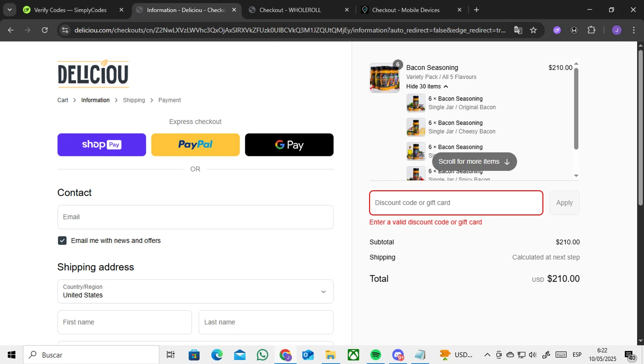The image size is (644, 364).
Task: Pay with Google Pay button
Action: click(x=289, y=145)
